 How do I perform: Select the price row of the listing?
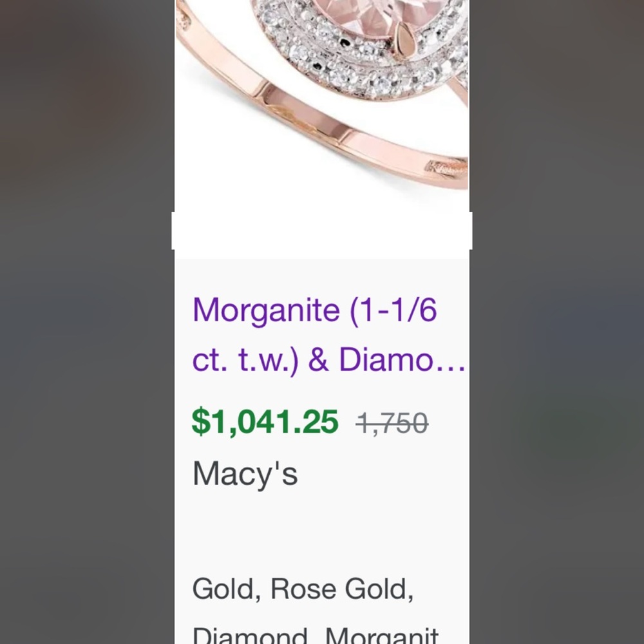tap(309, 420)
